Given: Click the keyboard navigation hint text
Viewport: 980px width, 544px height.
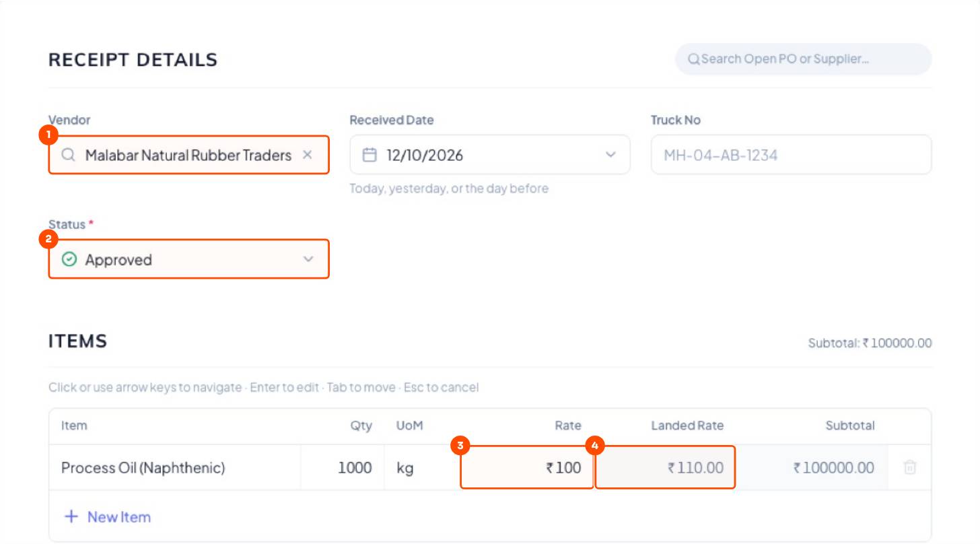Looking at the screenshot, I should pyautogui.click(x=264, y=387).
